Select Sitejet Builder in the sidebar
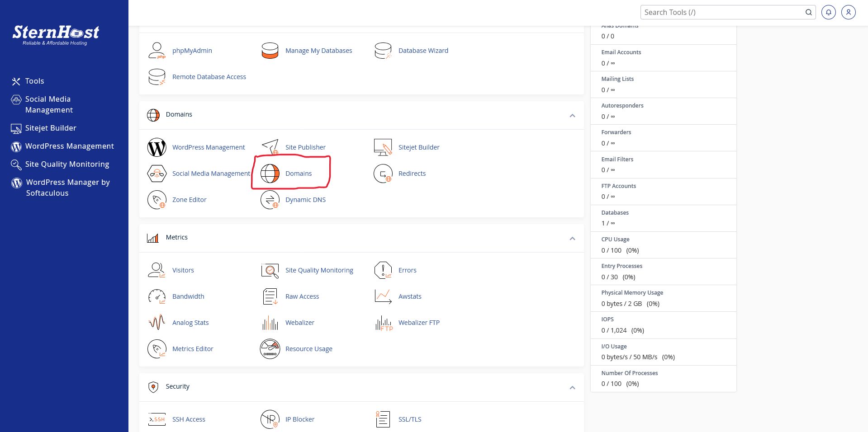The width and height of the screenshot is (868, 432). coord(51,128)
